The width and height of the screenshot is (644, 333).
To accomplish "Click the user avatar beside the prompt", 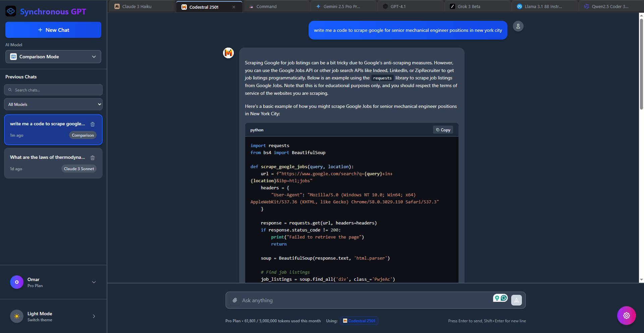I will (x=518, y=26).
